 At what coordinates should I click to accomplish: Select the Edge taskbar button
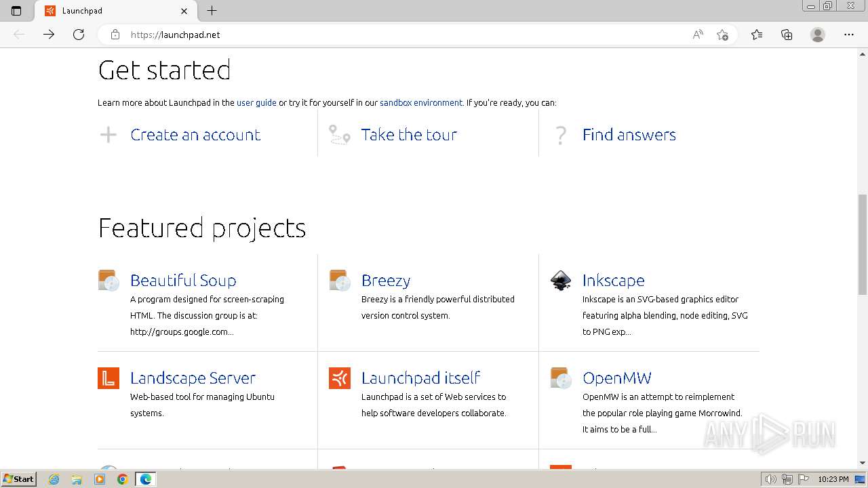click(x=146, y=479)
